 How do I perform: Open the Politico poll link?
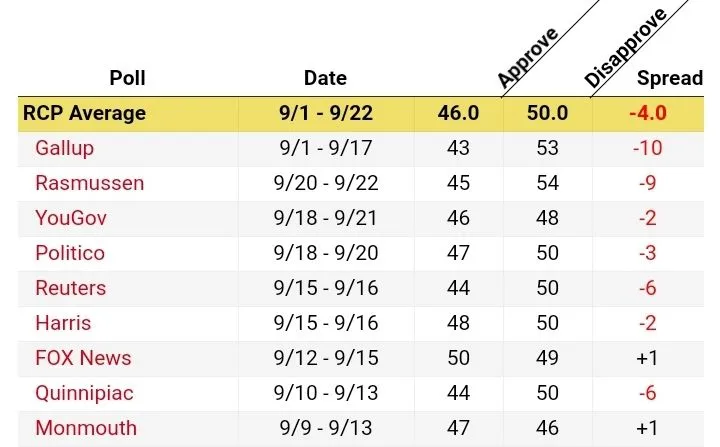[x=70, y=253]
